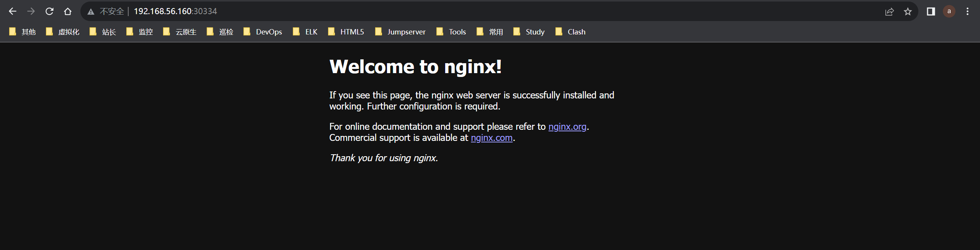This screenshot has width=980, height=250.
Task: Click the 'Further configuration is required.' sentence
Action: coord(434,106)
